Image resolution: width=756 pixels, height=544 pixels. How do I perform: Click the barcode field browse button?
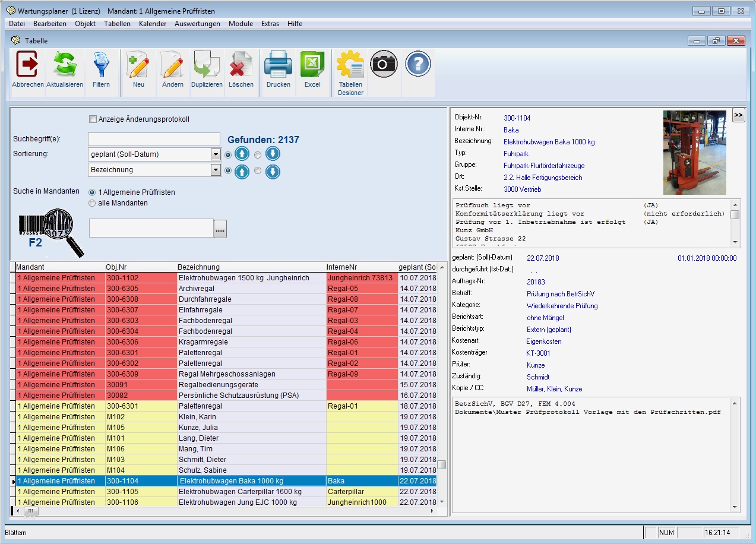pyautogui.click(x=220, y=229)
